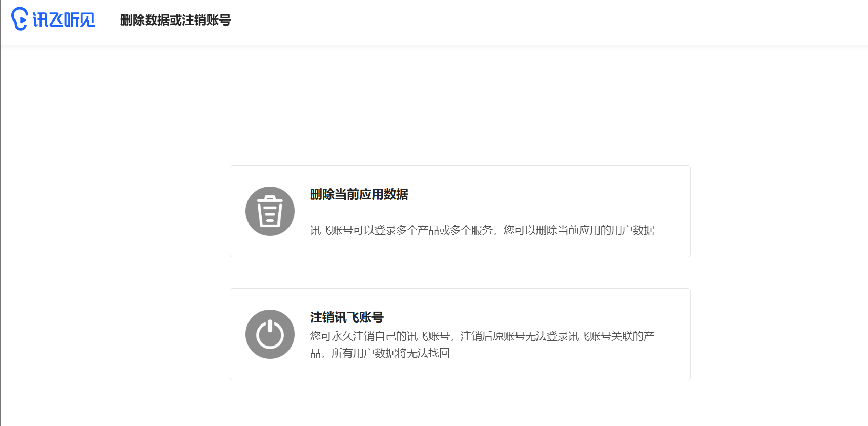The width and height of the screenshot is (868, 426).
Task: Click the gray trash can icon
Action: point(270,211)
